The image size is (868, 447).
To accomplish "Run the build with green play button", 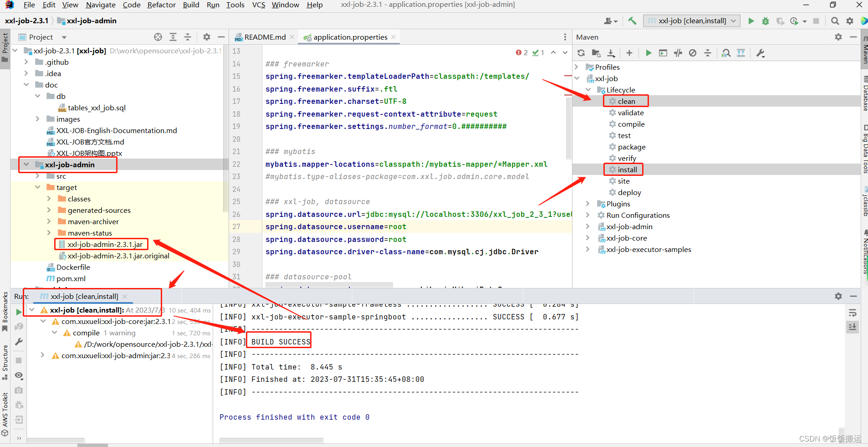I will [x=751, y=21].
